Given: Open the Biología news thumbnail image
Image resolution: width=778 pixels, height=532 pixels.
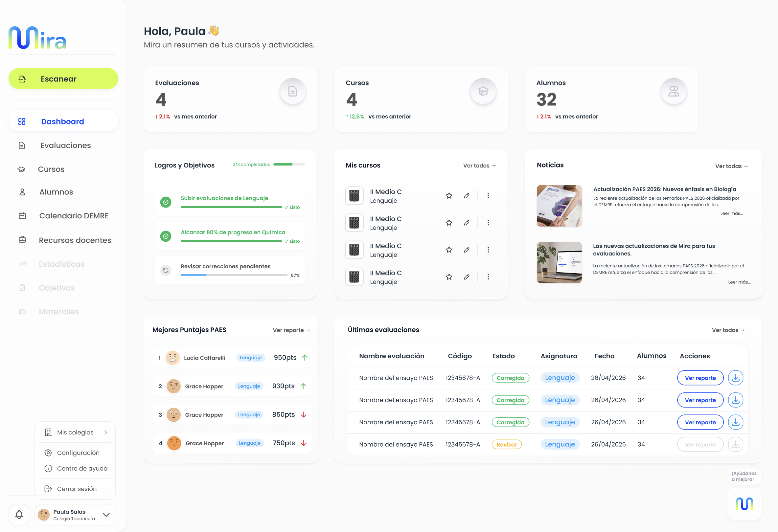Looking at the screenshot, I should tap(559, 206).
